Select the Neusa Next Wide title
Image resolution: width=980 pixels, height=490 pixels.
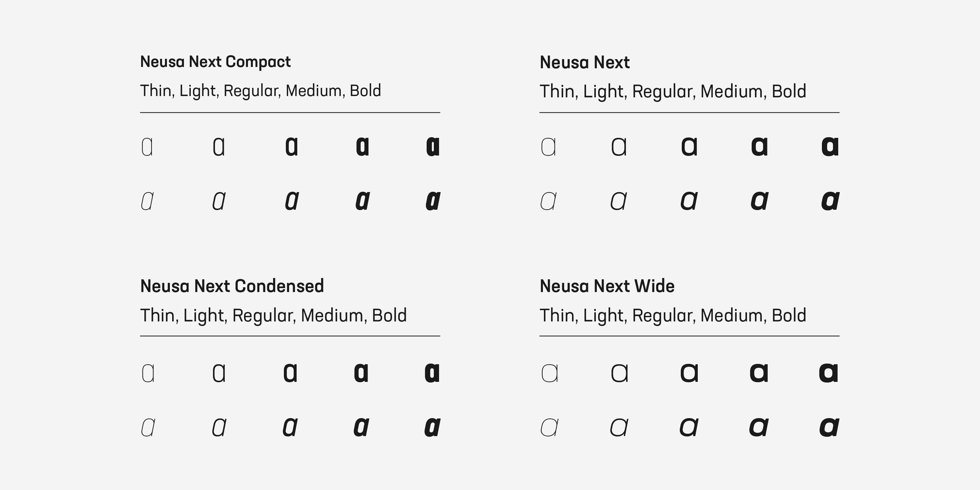(607, 286)
